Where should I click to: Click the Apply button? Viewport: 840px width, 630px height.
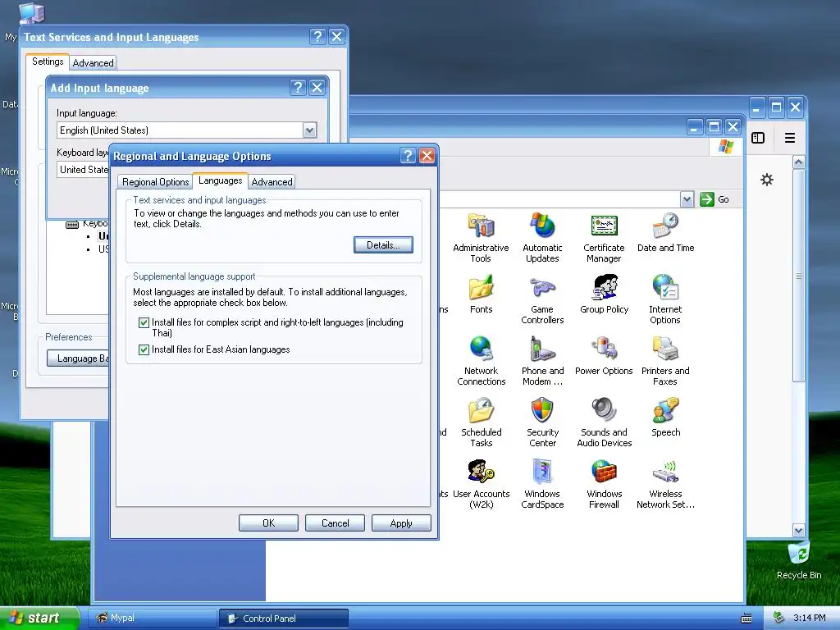click(x=401, y=523)
